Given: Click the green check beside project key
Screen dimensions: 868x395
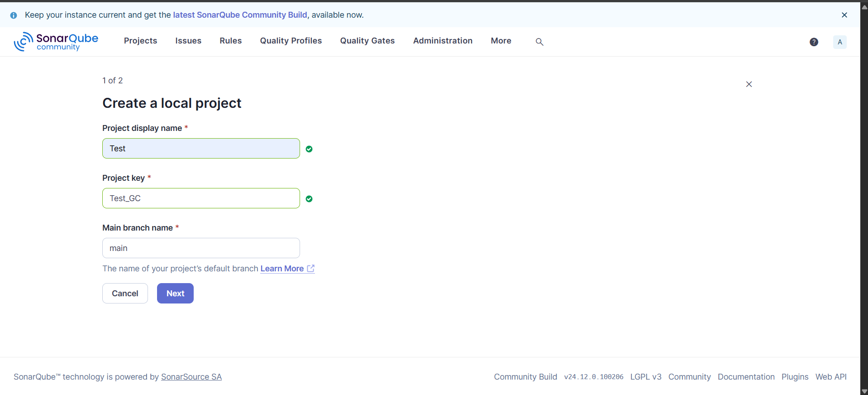Looking at the screenshot, I should coord(309,199).
